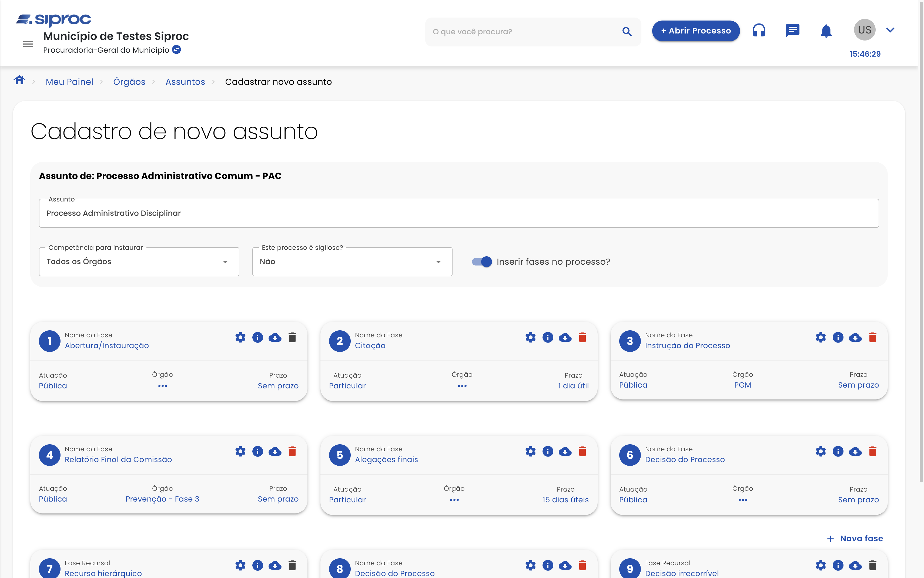Open support headset icon

pos(759,30)
